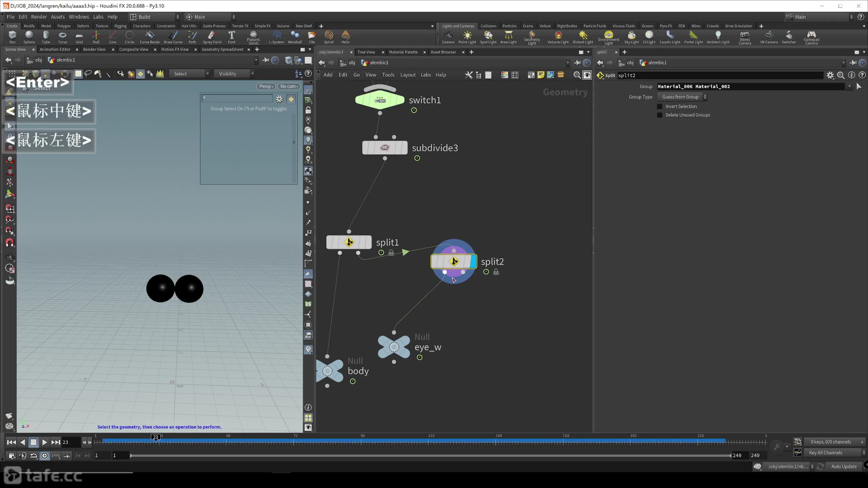The image size is (868, 488).
Task: Select the split1 node
Action: pyautogui.click(x=349, y=242)
